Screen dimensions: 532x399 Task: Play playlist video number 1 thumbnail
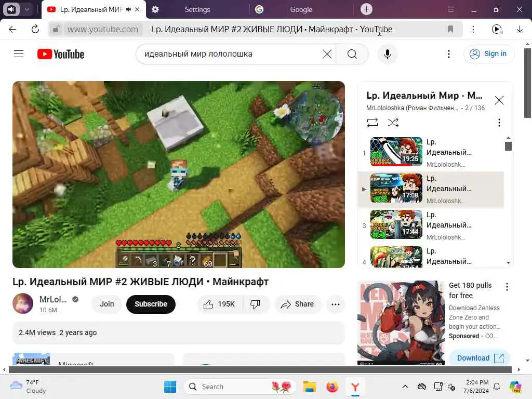pyautogui.click(x=396, y=151)
